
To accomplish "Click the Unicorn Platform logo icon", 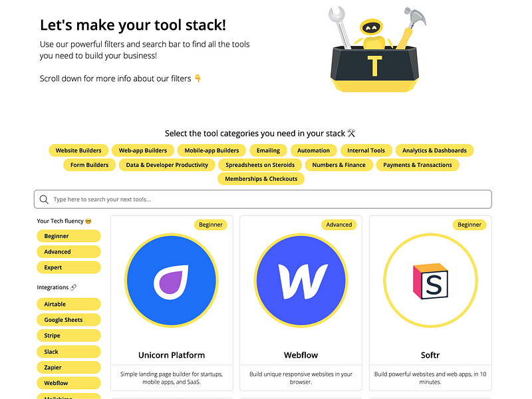I will 172,280.
